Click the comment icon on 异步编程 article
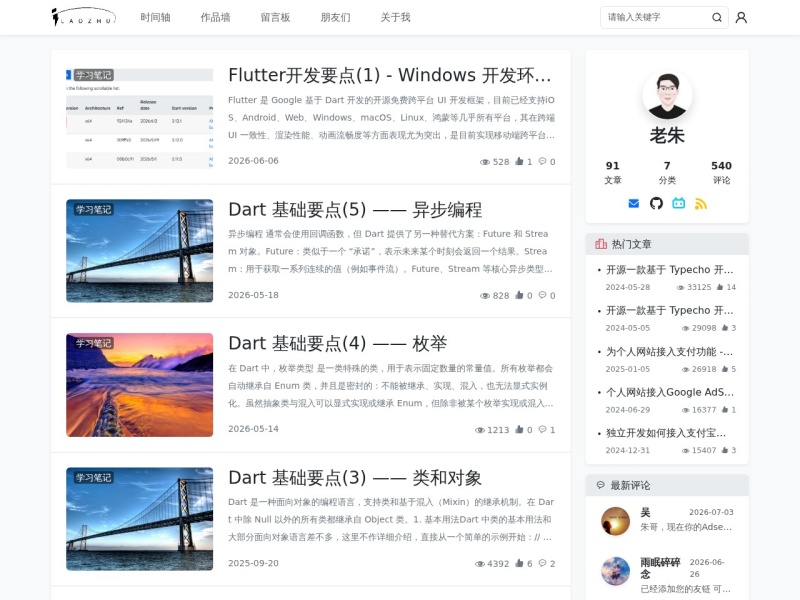This screenshot has width=800, height=600. click(x=542, y=295)
